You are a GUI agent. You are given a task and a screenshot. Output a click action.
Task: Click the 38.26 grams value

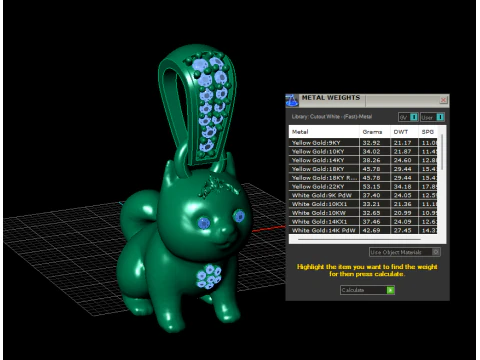tap(371, 160)
